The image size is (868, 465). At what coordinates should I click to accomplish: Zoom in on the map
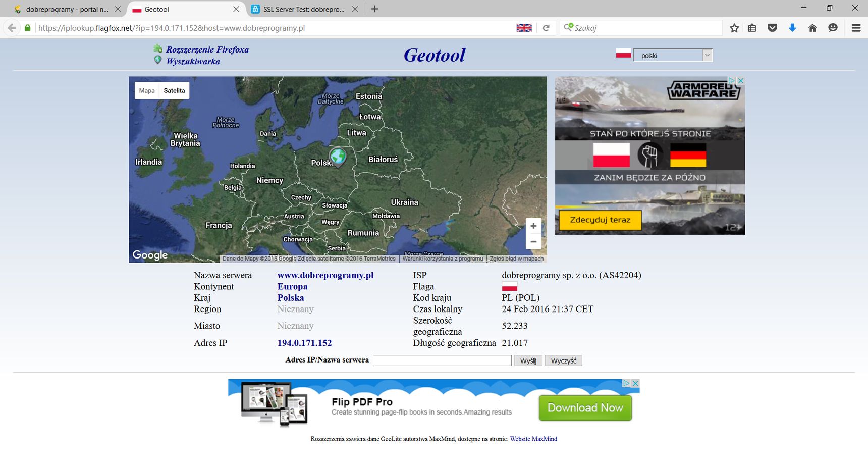click(x=533, y=226)
